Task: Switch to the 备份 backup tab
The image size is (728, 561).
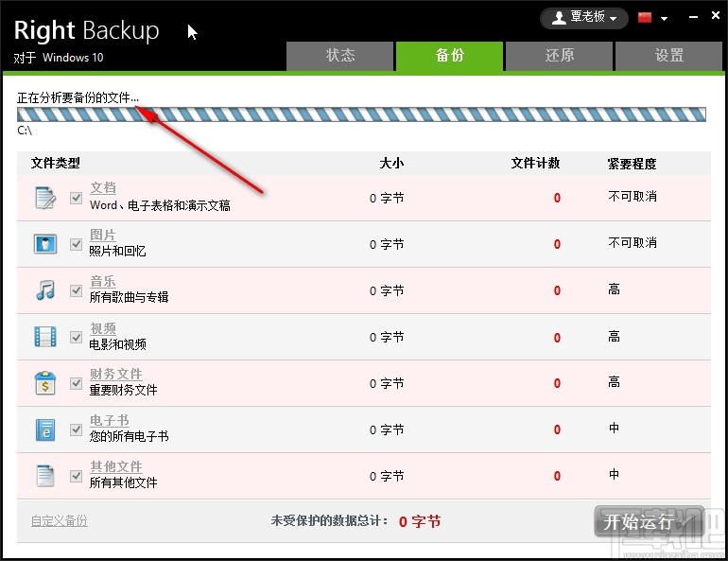Action: [449, 56]
